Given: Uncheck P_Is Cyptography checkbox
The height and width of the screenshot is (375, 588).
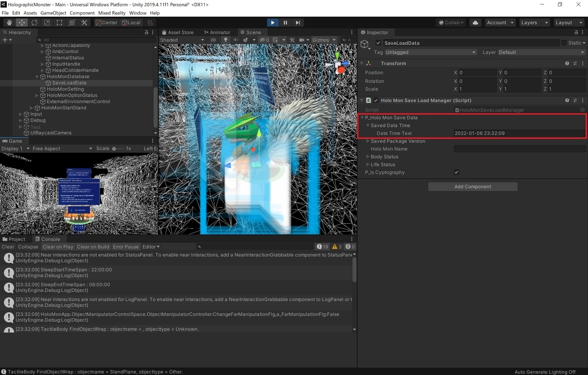Looking at the screenshot, I should tap(457, 172).
